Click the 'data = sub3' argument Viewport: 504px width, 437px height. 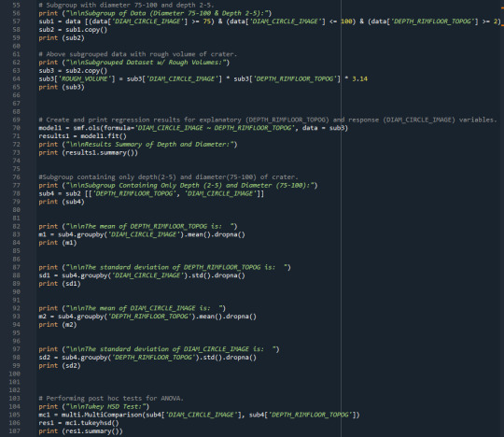(325, 128)
